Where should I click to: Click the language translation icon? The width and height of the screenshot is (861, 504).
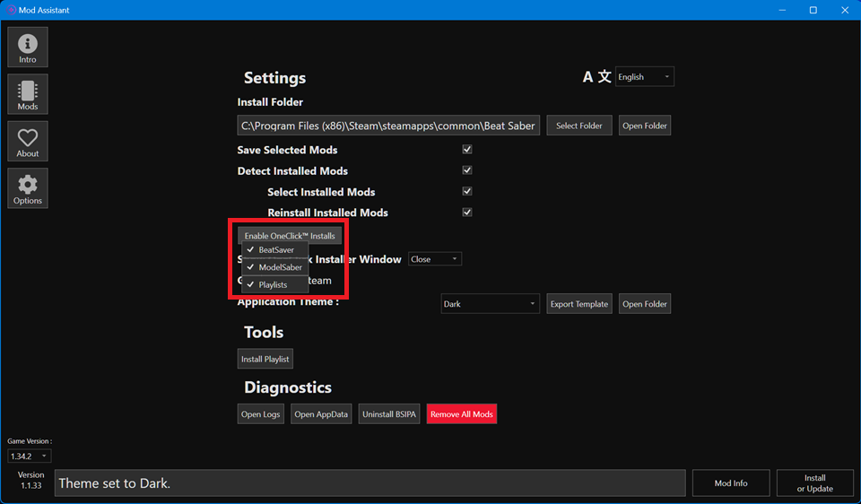click(x=596, y=77)
